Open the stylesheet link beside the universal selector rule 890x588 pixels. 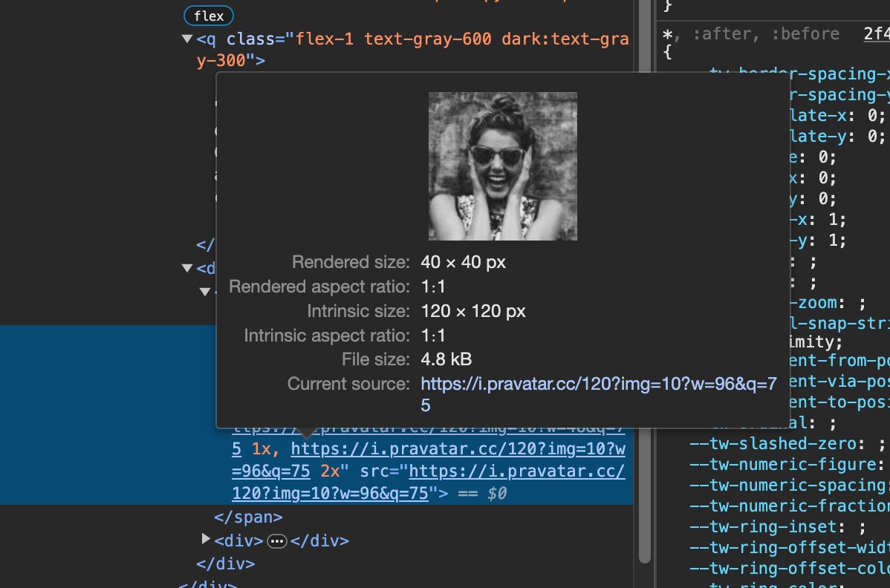877,33
